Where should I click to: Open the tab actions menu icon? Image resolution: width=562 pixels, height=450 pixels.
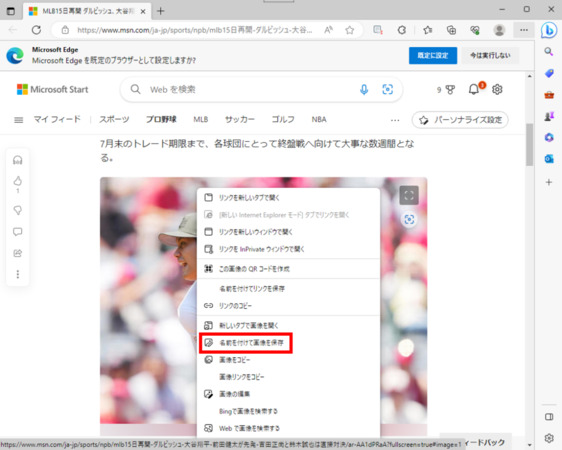tap(11, 11)
